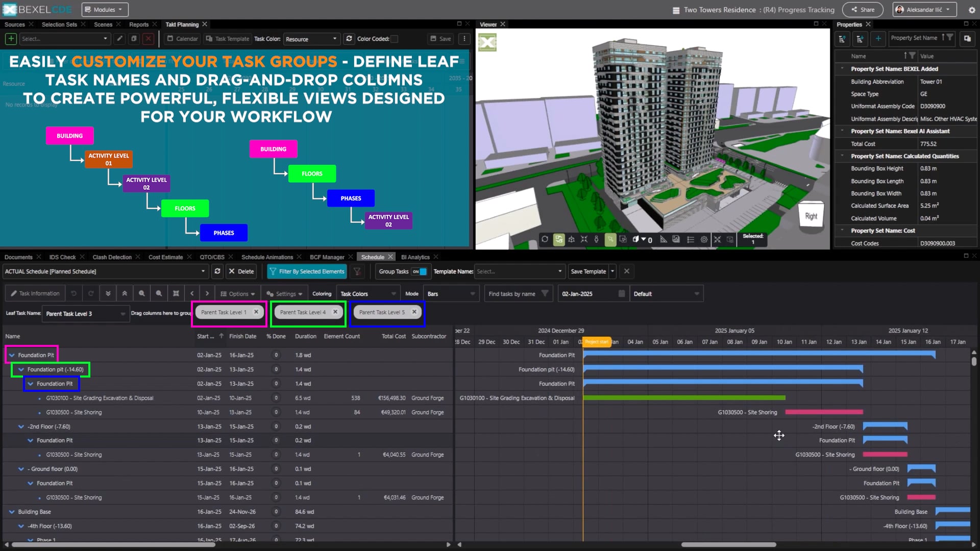
Task: Click the pencil edit icon in Takt Planning
Action: (x=119, y=39)
